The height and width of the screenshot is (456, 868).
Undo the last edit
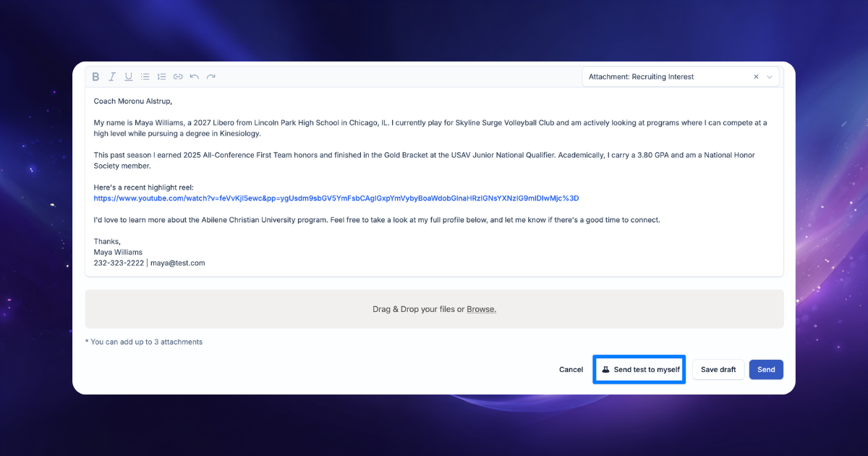[195, 77]
